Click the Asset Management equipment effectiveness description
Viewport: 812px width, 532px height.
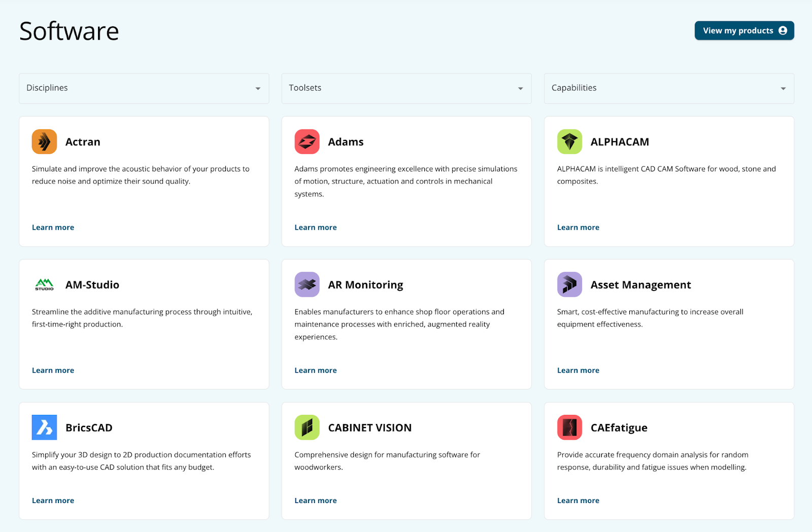[650, 318]
